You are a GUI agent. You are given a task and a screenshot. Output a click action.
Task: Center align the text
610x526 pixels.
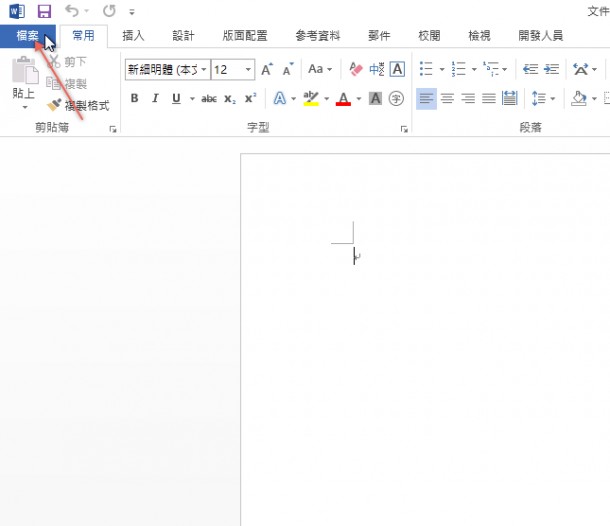click(x=447, y=98)
